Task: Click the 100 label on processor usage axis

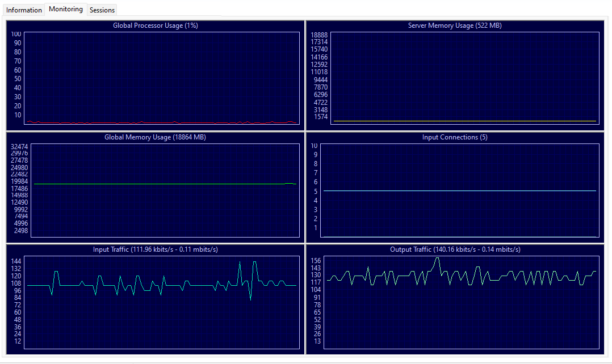Action: point(15,34)
